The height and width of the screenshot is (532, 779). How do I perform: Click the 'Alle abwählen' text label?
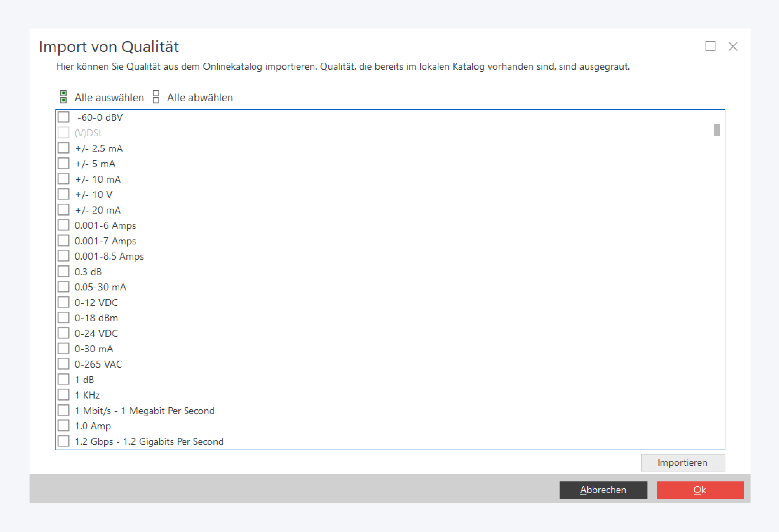point(200,98)
